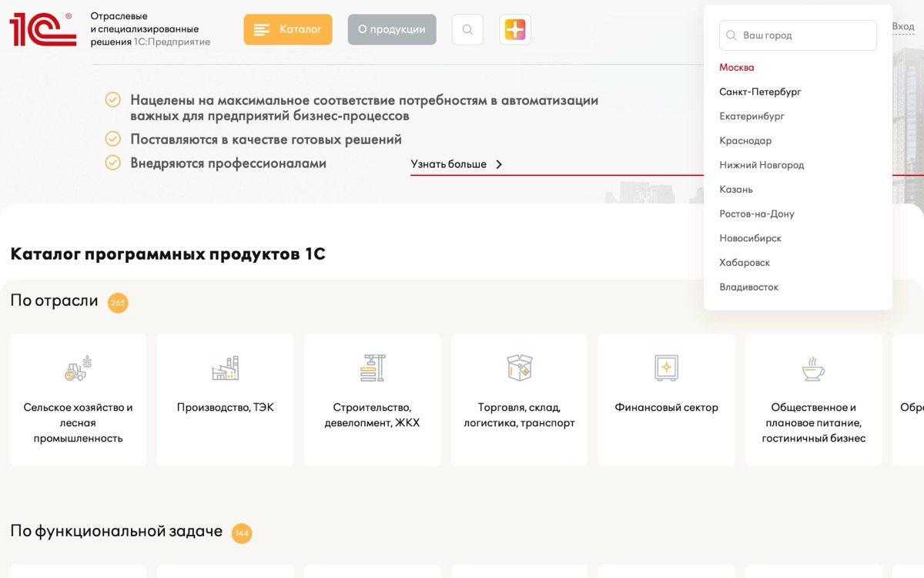Select Хабаровск city option

click(745, 263)
